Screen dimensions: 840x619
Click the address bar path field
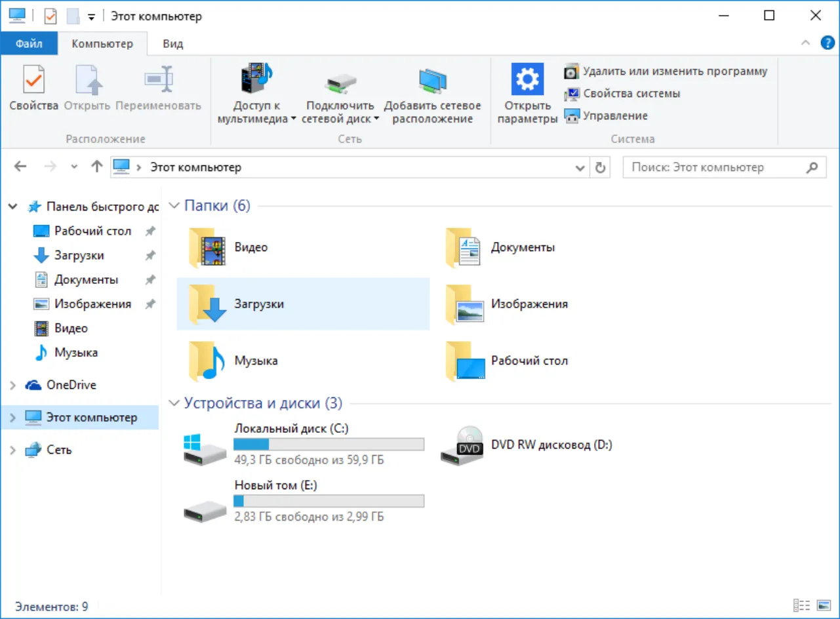(350, 167)
